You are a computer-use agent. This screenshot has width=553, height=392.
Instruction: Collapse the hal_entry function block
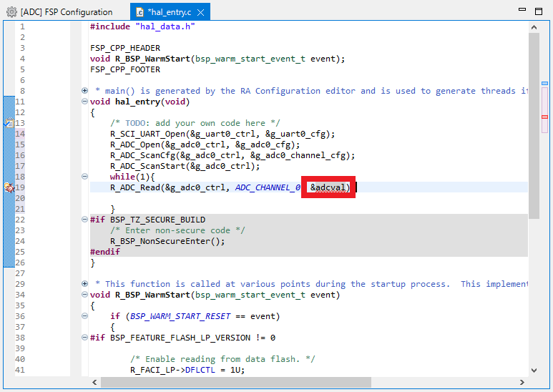84,102
